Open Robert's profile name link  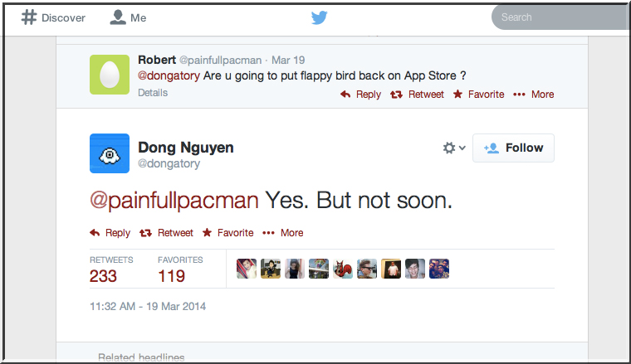tap(157, 60)
